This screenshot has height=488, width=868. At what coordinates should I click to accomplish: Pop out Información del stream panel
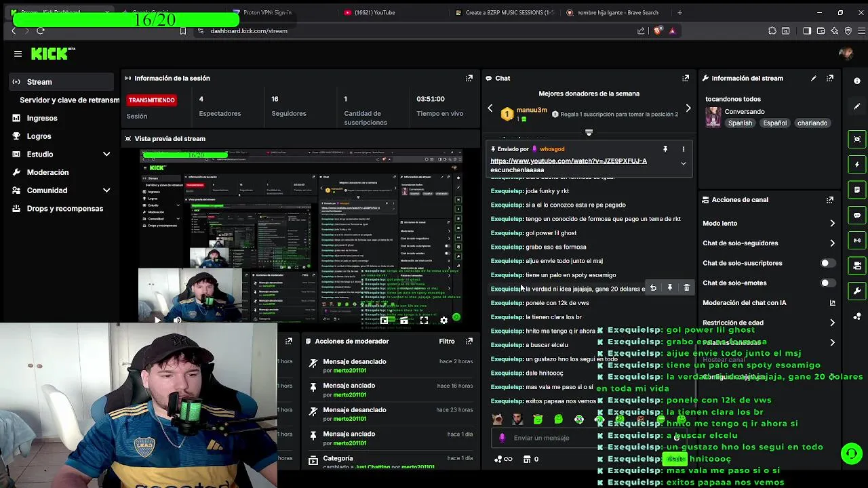point(830,78)
